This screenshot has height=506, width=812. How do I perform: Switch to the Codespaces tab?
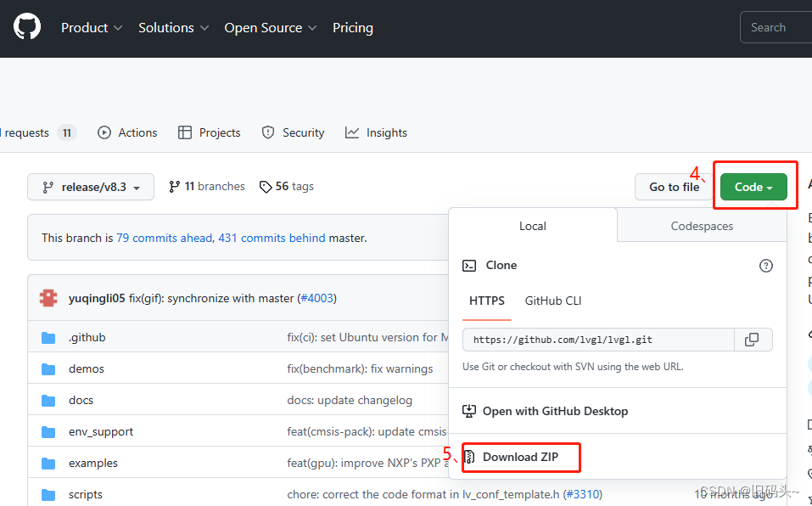point(702,226)
